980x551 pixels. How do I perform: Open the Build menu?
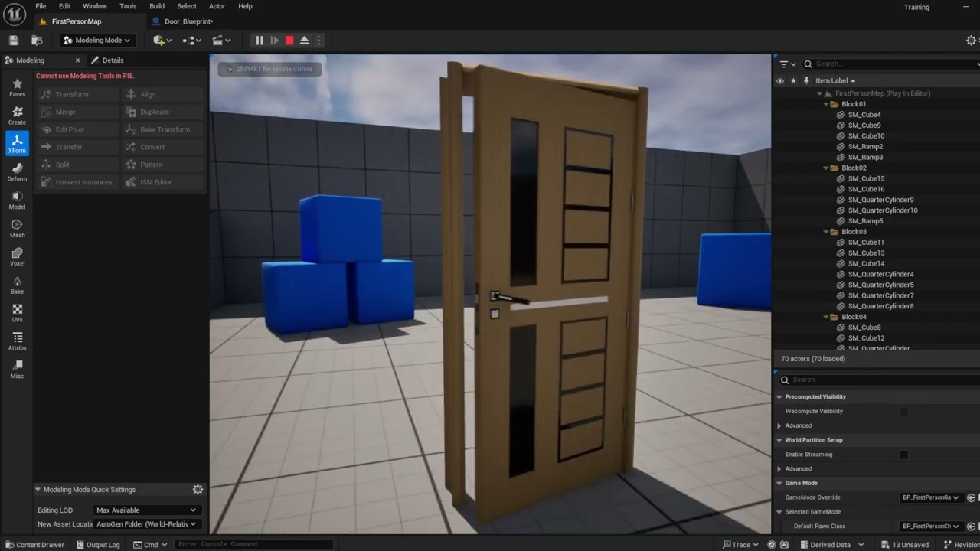click(157, 6)
